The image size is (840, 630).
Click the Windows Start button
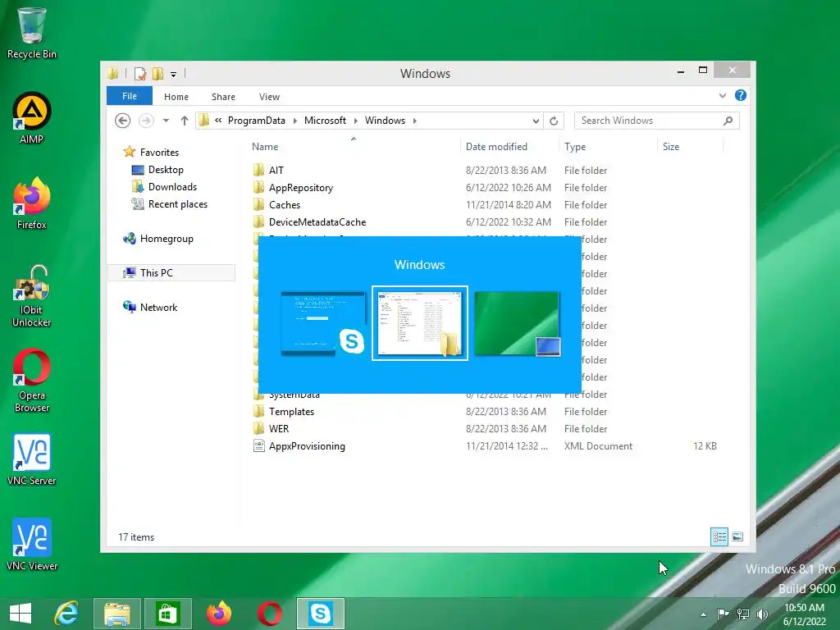[21, 614]
